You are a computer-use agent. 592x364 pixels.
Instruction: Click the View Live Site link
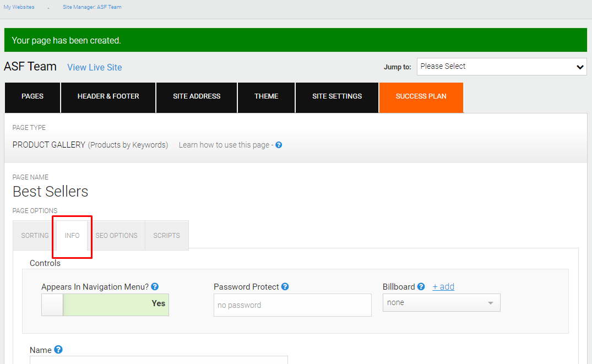pos(94,67)
